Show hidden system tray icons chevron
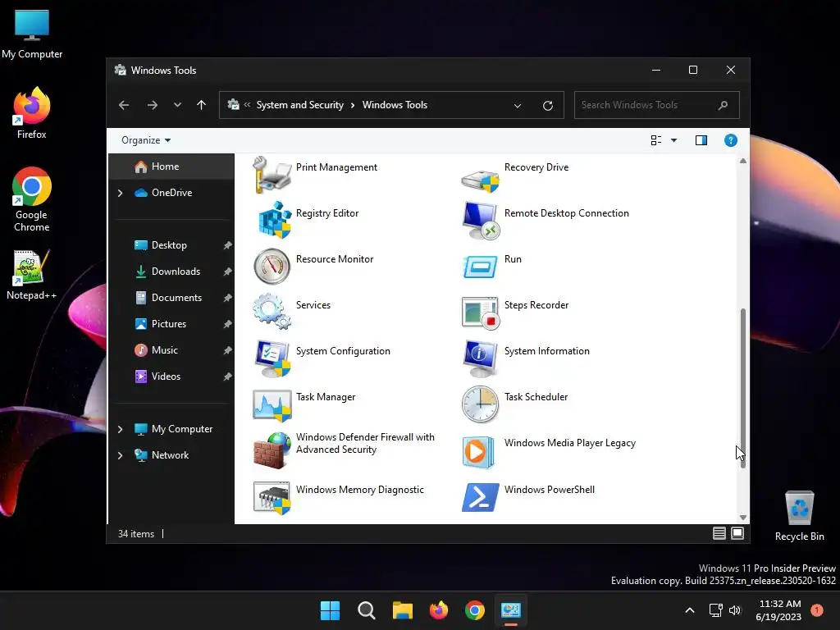The image size is (840, 630). 690,610
